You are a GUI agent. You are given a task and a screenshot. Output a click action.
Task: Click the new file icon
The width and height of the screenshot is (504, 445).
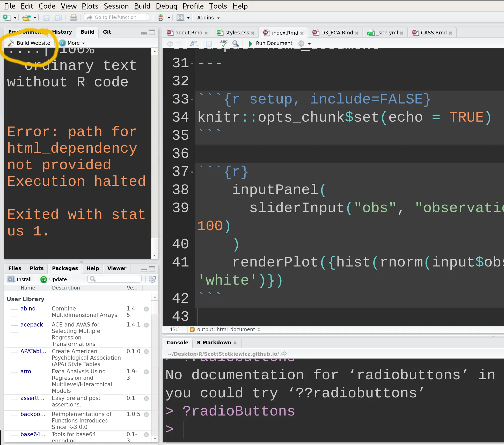point(6,18)
